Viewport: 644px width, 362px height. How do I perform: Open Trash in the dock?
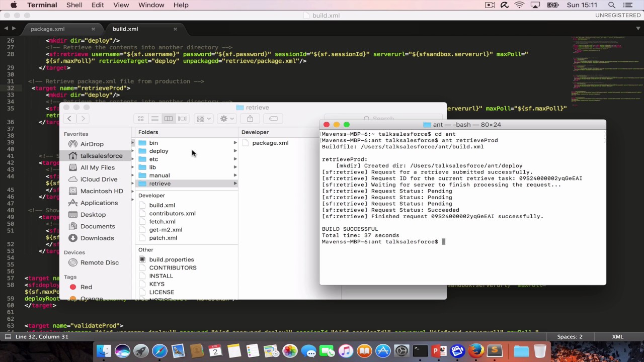pyautogui.click(x=540, y=351)
